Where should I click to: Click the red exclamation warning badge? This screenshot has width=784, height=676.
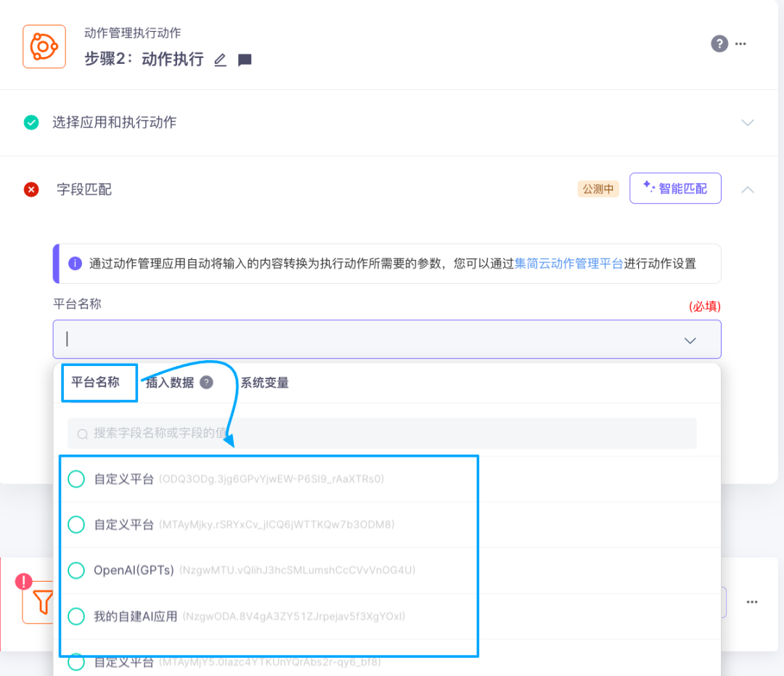click(x=23, y=582)
